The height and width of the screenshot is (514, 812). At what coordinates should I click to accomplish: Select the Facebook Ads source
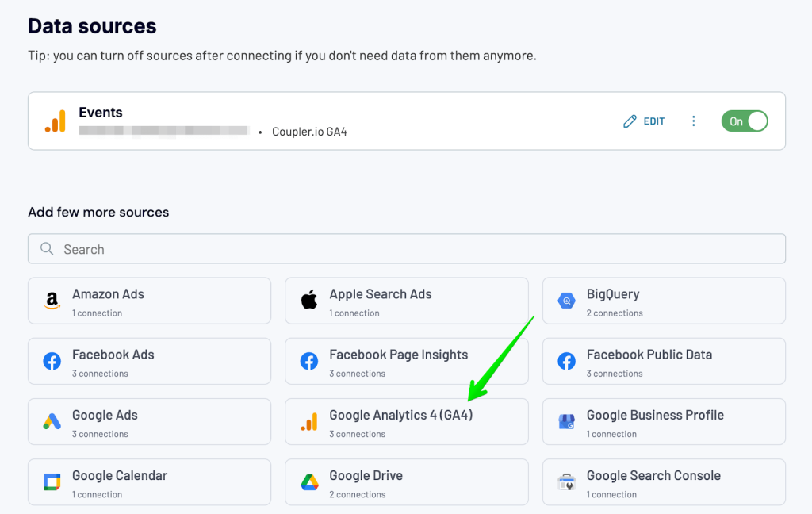tap(149, 361)
